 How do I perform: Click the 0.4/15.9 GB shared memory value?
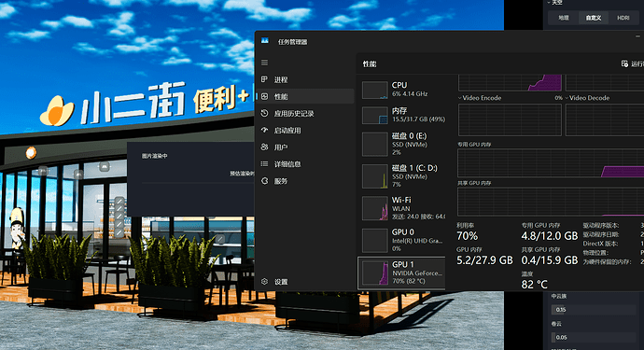coord(550,260)
